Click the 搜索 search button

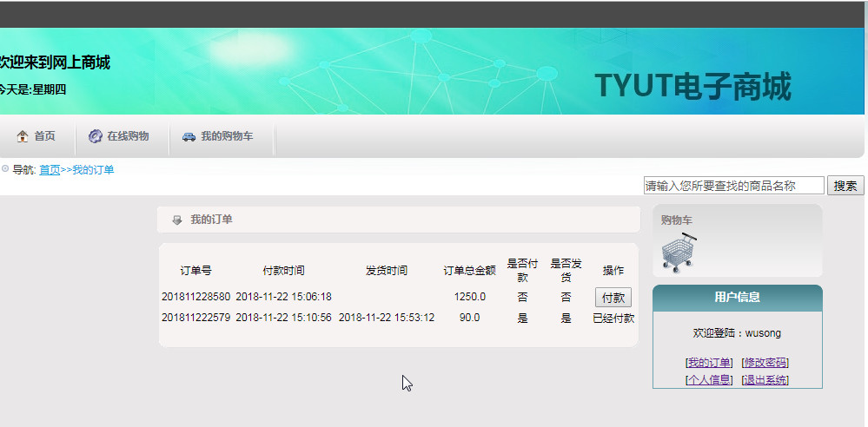click(x=845, y=186)
